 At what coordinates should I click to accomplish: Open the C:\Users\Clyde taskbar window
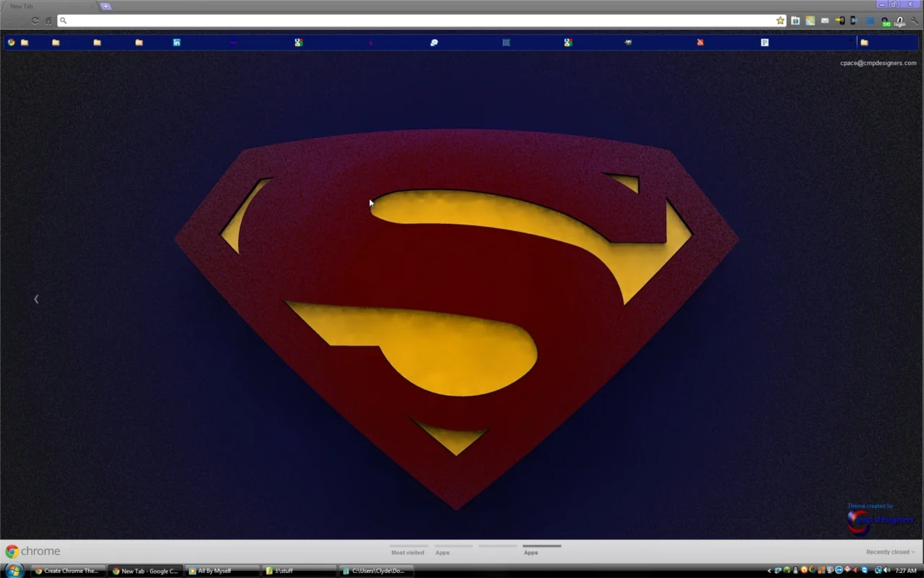tap(377, 571)
